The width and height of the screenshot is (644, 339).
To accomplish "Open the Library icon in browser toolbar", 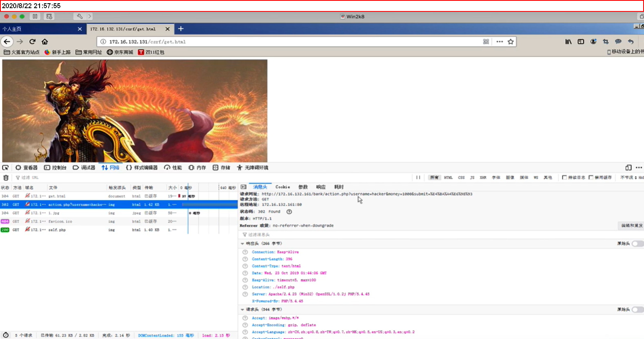I will (x=568, y=42).
